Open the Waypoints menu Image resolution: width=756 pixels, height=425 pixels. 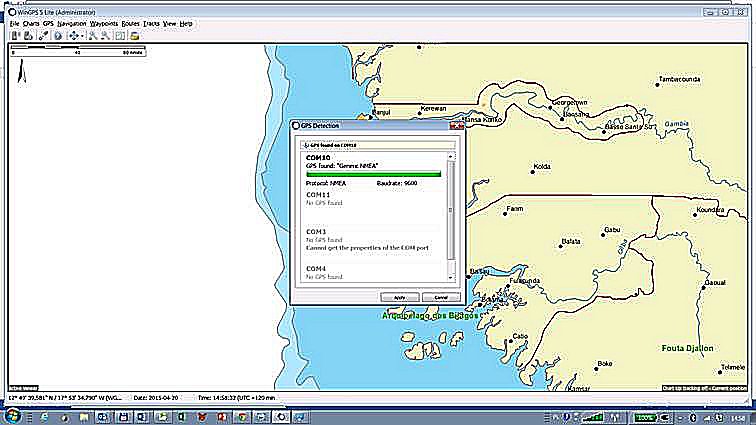point(102,22)
